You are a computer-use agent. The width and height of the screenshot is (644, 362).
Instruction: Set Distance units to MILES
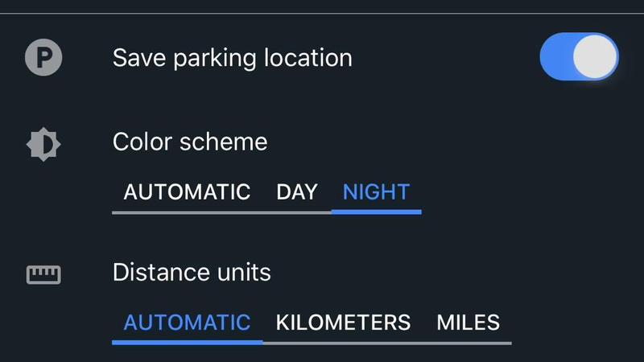click(x=469, y=323)
